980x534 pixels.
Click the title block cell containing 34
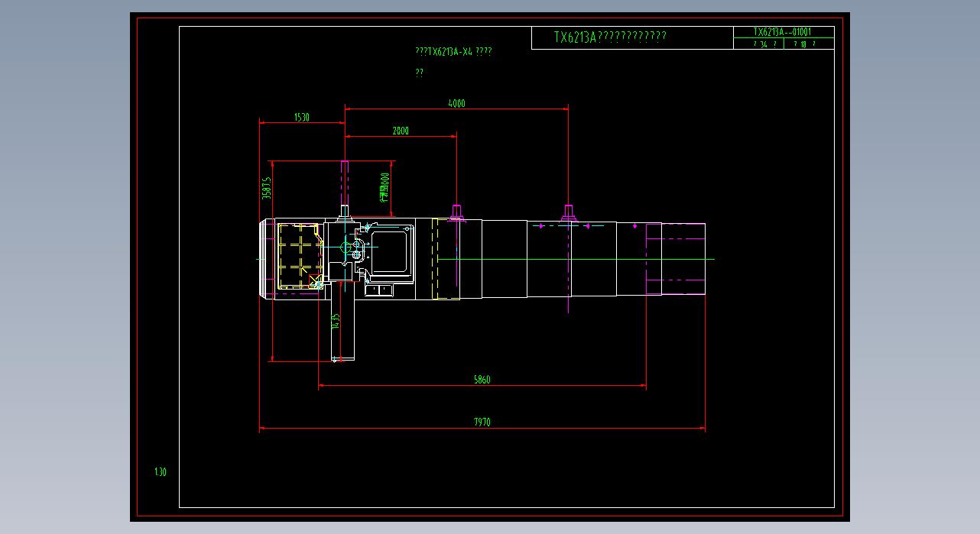pos(758,44)
